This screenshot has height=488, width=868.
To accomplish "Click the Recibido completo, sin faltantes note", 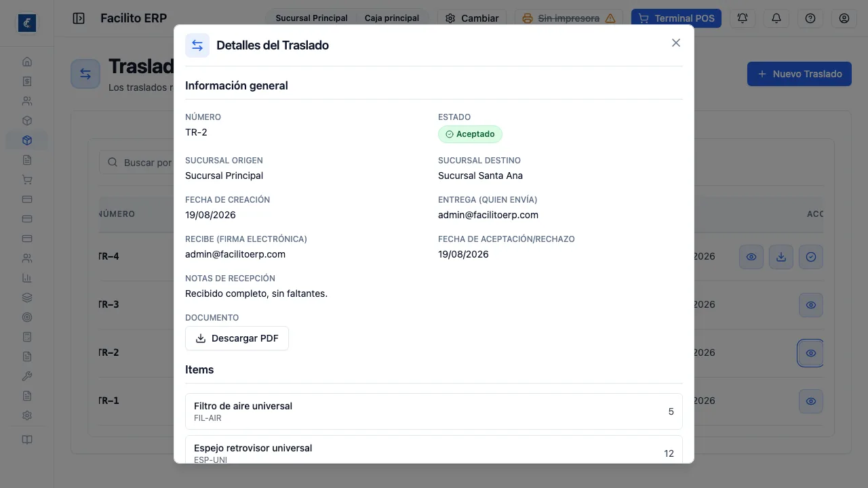I will point(256,293).
